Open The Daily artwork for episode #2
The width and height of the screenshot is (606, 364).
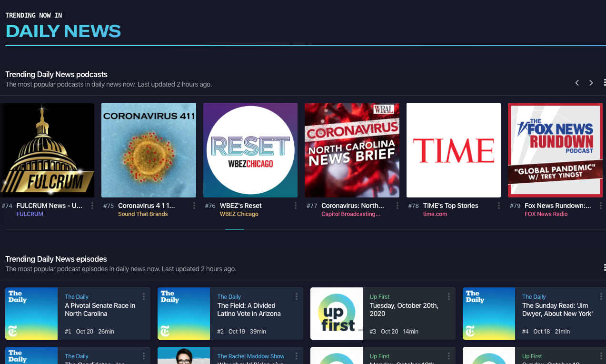point(184,314)
